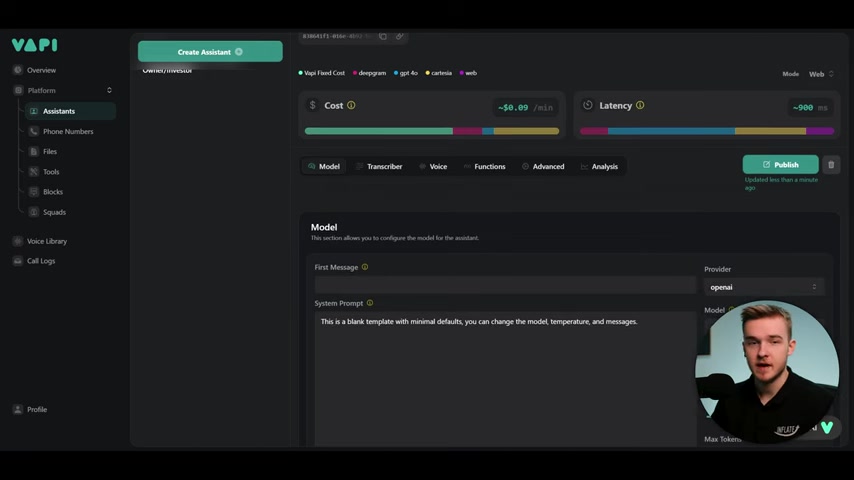
Task: Collapse the Platform section
Action: (x=109, y=90)
